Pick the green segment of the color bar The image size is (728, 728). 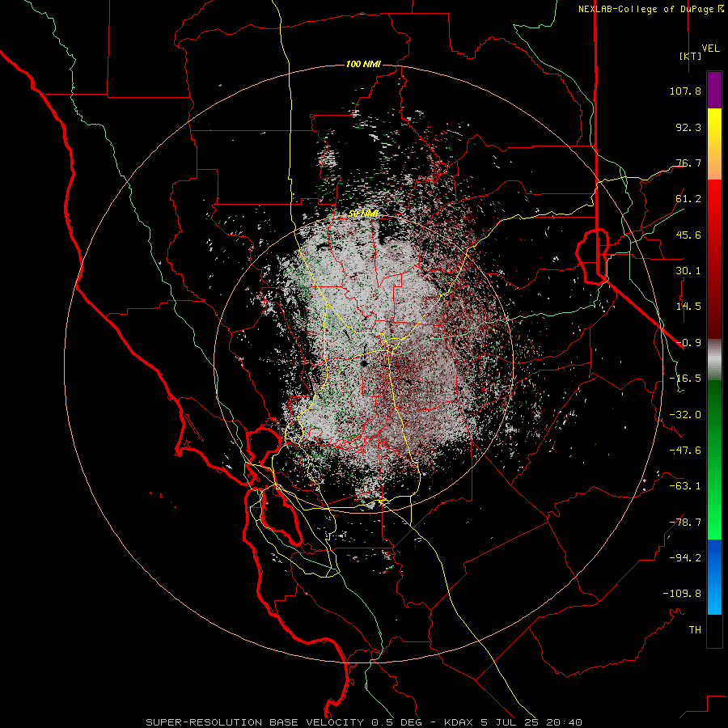(714, 459)
